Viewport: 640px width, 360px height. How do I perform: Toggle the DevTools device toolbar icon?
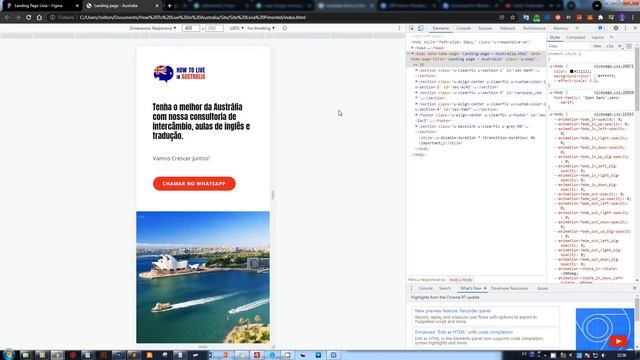pyautogui.click(x=420, y=28)
